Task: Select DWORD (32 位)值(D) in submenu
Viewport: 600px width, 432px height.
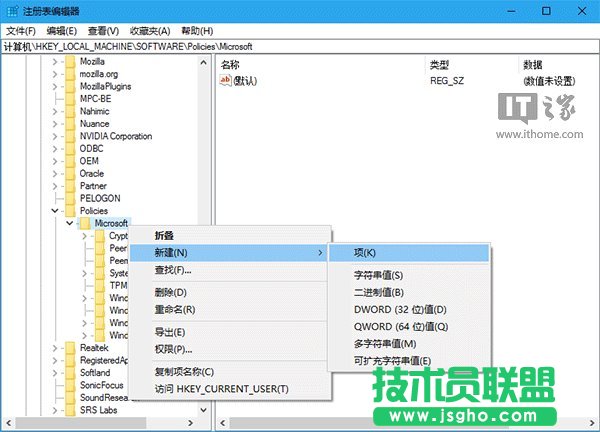Action: pos(409,310)
